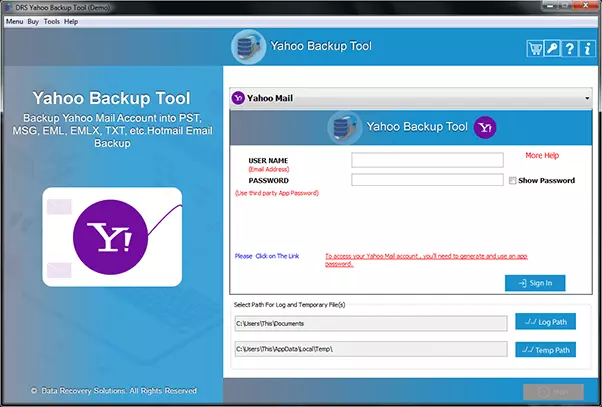The image size is (602, 407).
Task: Click the key activation icon
Action: tap(552, 49)
